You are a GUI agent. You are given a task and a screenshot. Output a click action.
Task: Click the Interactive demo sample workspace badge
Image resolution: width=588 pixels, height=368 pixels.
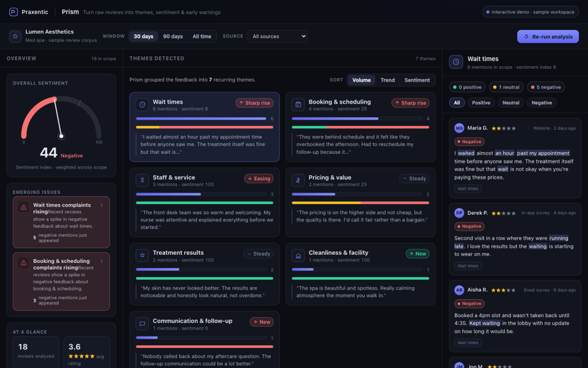click(531, 12)
